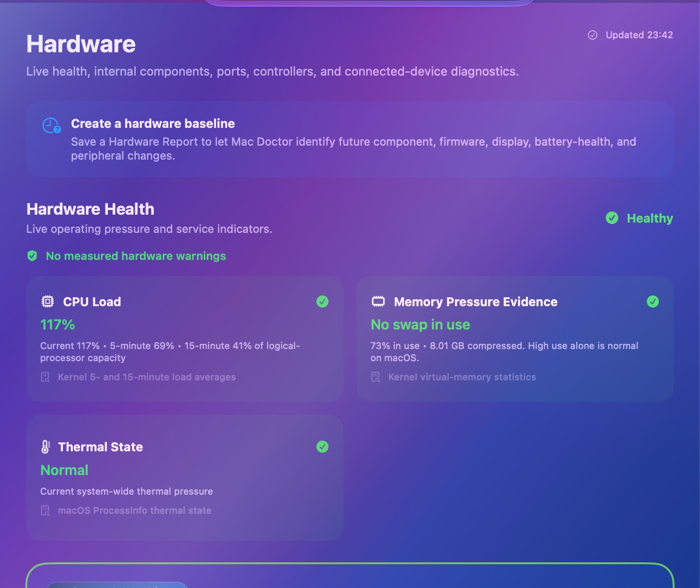Click the Hardware Health section heading
The height and width of the screenshot is (588, 700).
(x=91, y=209)
